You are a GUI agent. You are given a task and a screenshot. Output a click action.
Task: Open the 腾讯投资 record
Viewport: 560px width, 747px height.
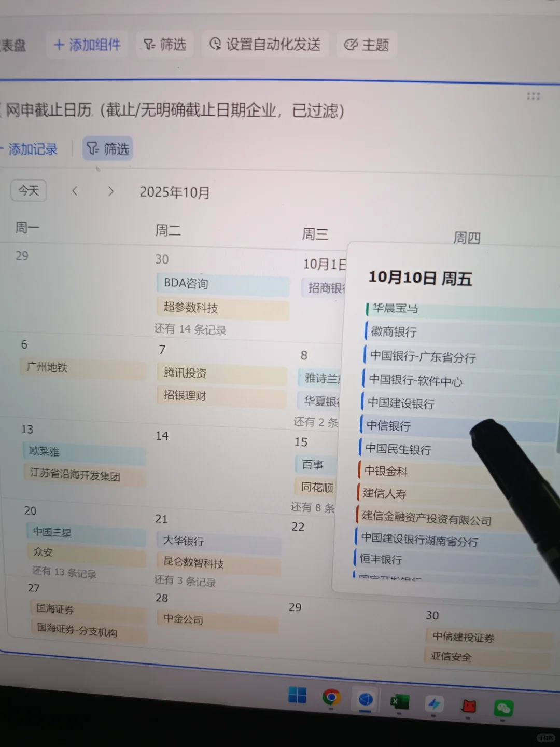click(222, 374)
